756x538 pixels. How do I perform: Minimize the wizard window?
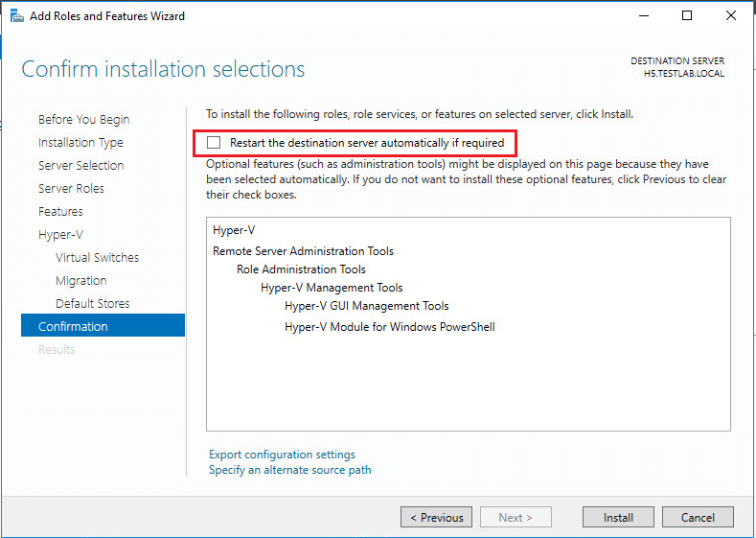point(644,16)
